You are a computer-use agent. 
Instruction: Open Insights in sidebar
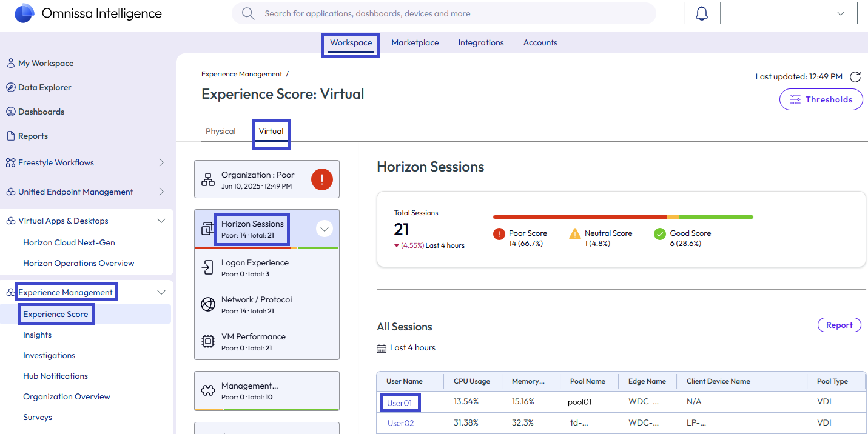click(37, 335)
